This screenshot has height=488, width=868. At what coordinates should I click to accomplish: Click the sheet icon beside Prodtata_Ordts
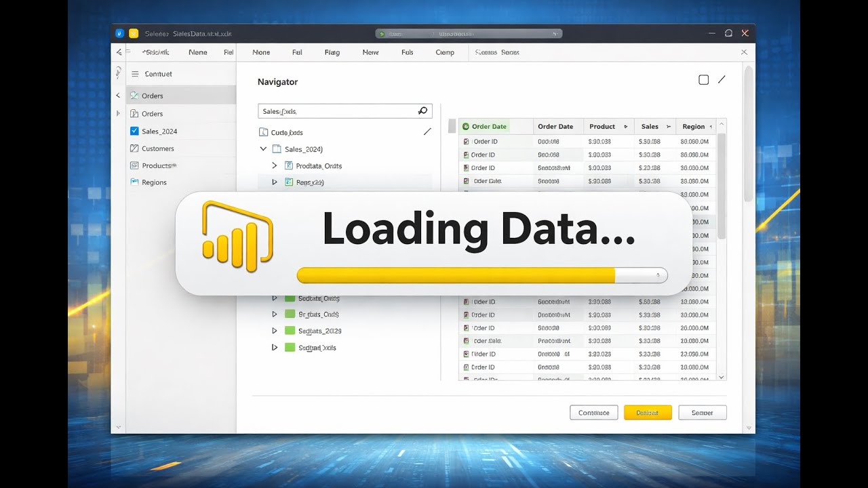click(x=289, y=165)
